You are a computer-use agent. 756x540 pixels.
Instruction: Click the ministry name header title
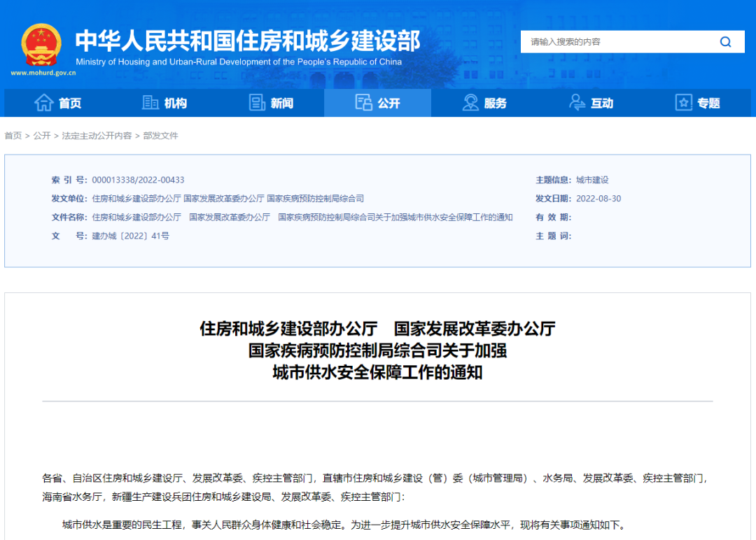click(248, 42)
